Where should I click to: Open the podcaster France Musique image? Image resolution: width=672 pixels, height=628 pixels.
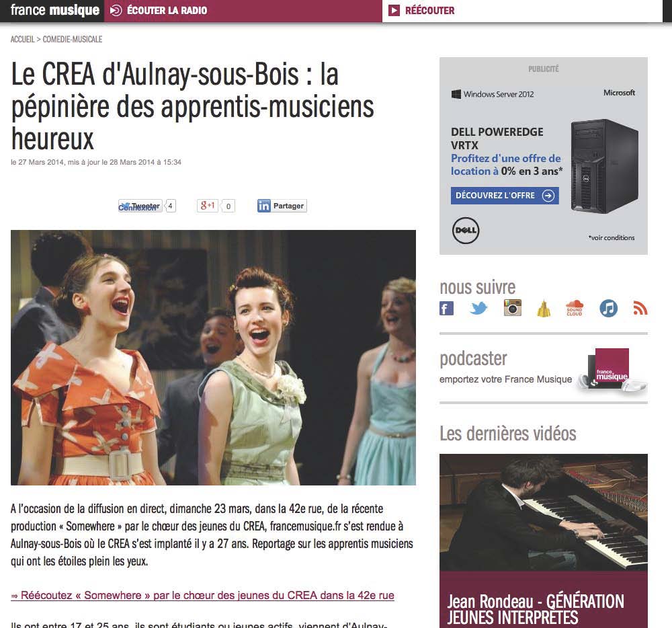pyautogui.click(x=612, y=370)
